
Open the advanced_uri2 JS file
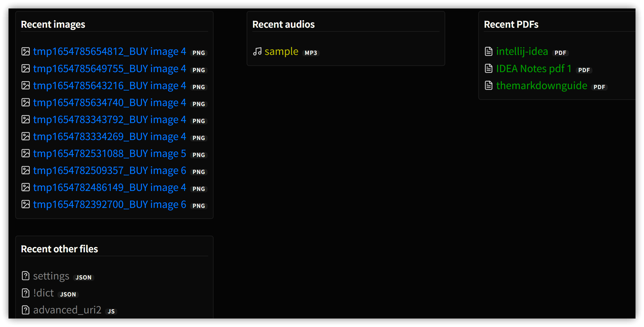tap(67, 310)
